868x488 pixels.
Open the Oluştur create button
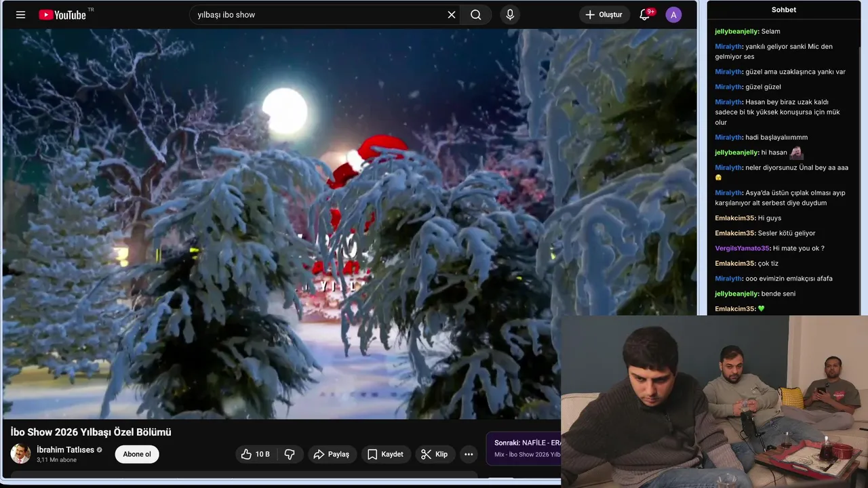604,15
